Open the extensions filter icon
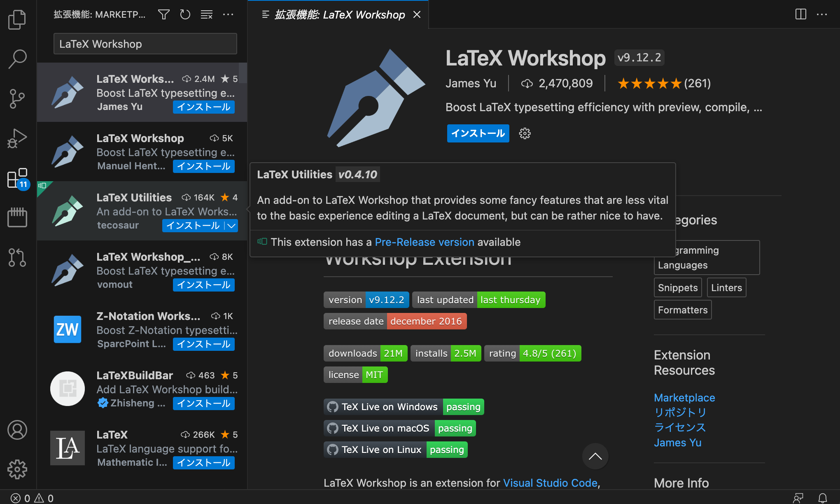The image size is (840, 504). (x=163, y=14)
